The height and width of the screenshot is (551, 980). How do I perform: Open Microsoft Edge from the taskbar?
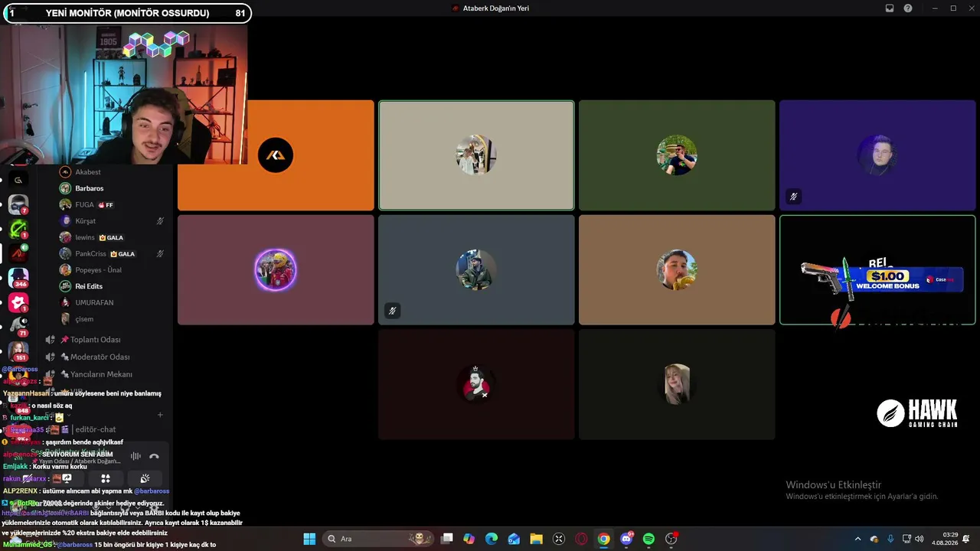point(492,539)
